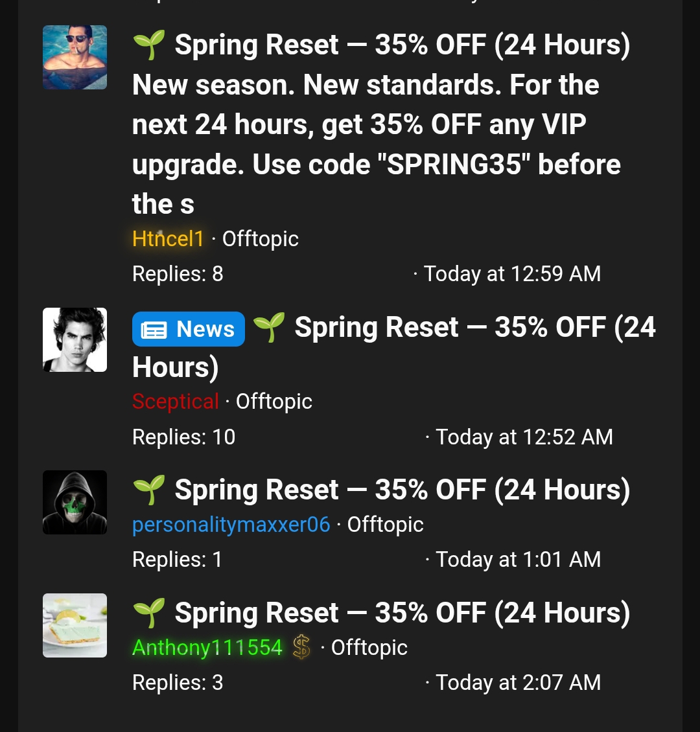Click the newspaper icon inside the News badge
The image size is (700, 732).
coord(154,329)
